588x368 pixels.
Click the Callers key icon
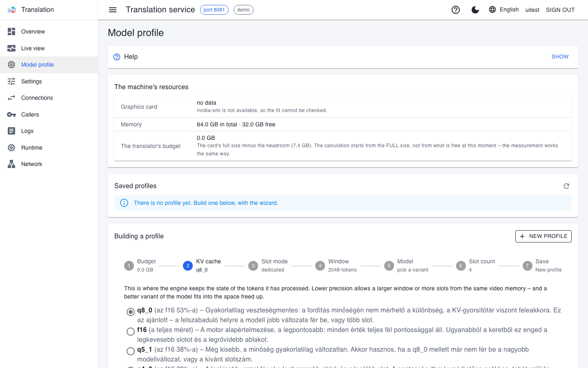[x=11, y=114]
